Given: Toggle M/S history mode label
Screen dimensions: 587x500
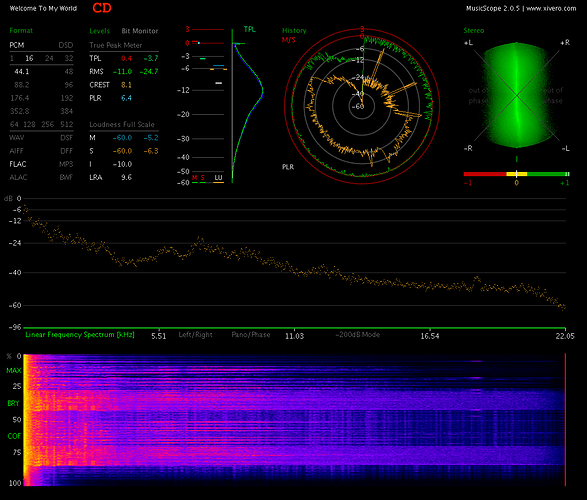Looking at the screenshot, I should tap(289, 40).
